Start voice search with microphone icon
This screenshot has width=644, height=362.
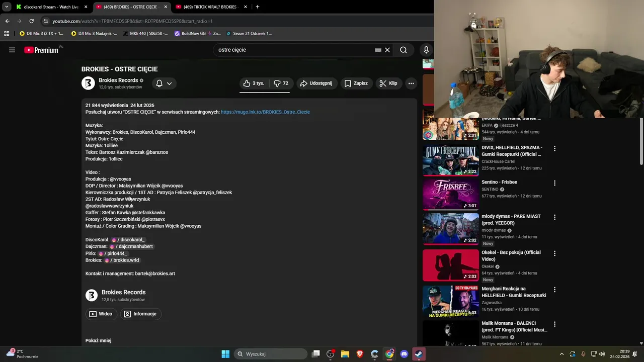426,50
